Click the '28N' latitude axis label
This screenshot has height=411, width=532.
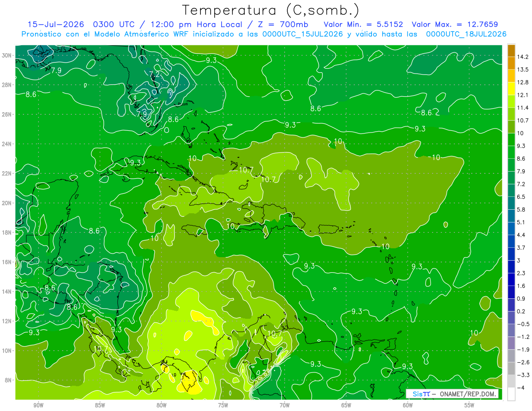(x=6, y=85)
